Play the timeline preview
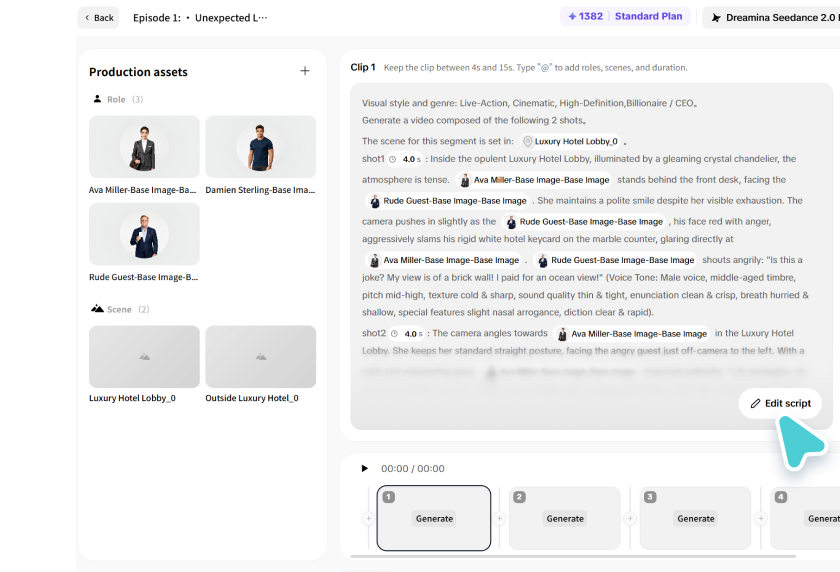The height and width of the screenshot is (572, 840). (x=365, y=469)
